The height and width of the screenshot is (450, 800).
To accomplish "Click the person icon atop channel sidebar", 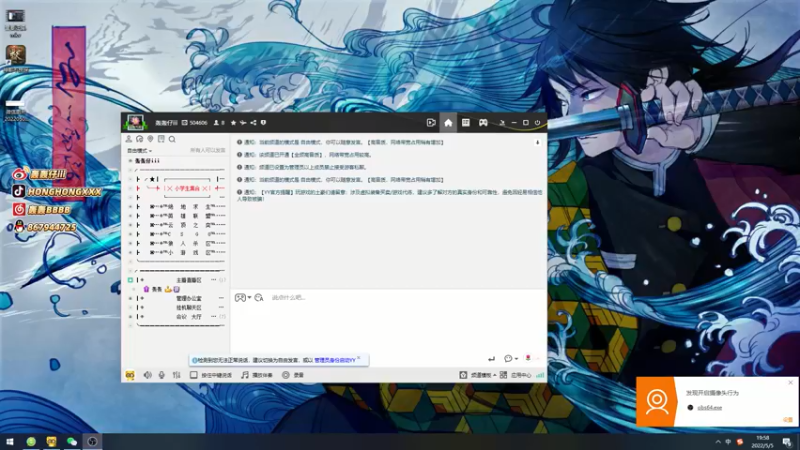I will click(x=129, y=139).
